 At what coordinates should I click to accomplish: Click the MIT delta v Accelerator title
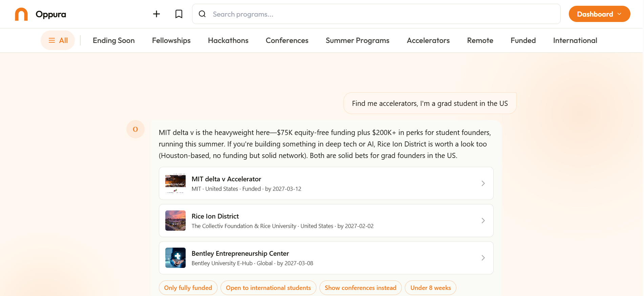(x=226, y=179)
